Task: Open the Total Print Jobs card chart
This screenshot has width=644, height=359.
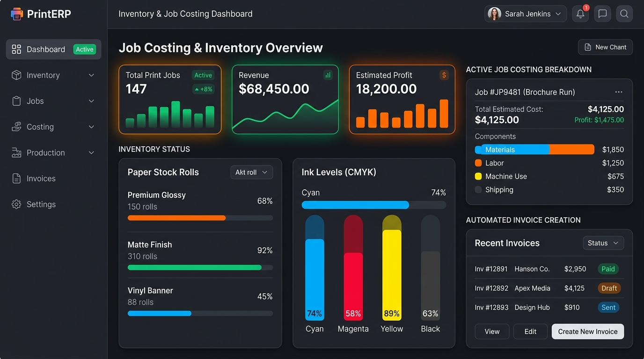Action: click(x=170, y=115)
